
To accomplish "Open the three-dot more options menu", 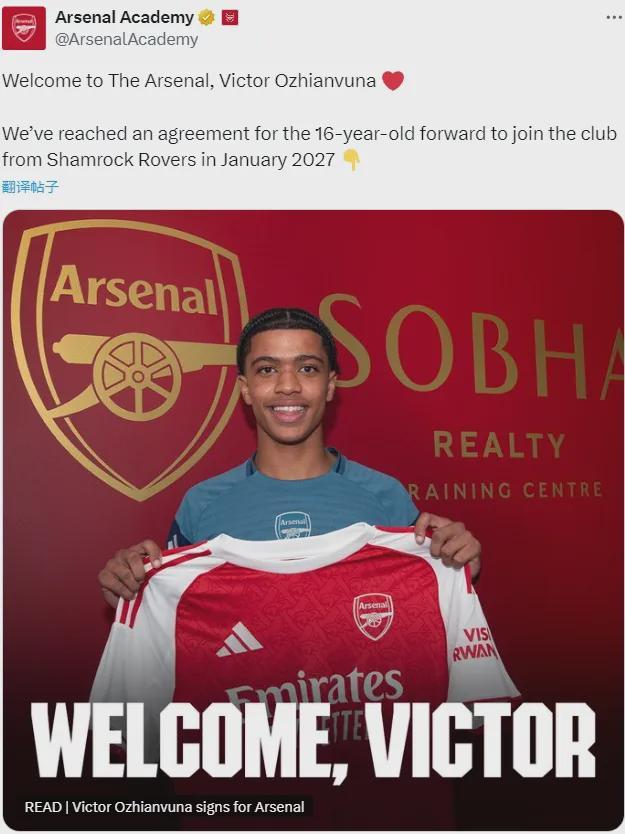I will click(x=612, y=18).
